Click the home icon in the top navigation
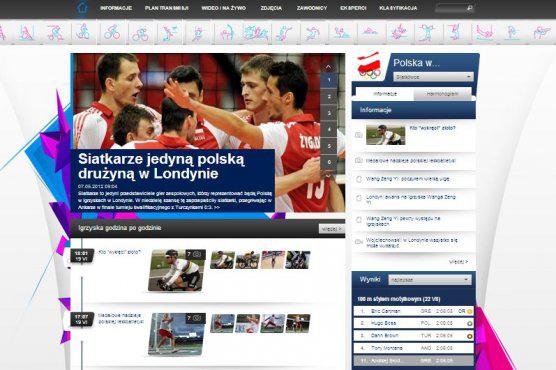Viewport: 556px width, 370px height. pos(82,7)
